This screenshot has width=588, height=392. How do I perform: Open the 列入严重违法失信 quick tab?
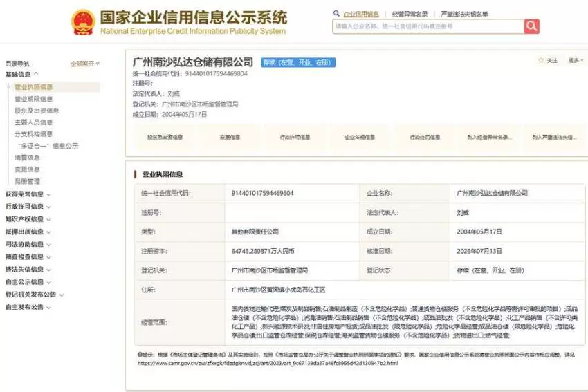click(554, 137)
